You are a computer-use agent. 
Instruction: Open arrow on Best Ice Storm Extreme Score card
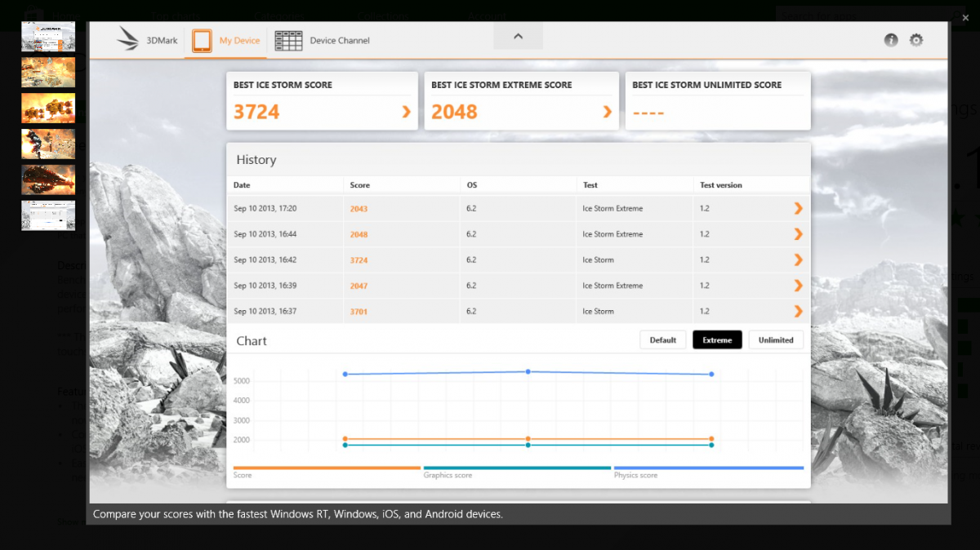pos(607,112)
